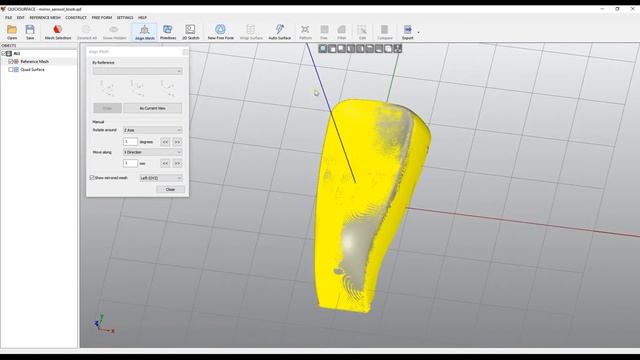Click the Pattern toolbar icon
The width and height of the screenshot is (640, 360).
click(305, 30)
